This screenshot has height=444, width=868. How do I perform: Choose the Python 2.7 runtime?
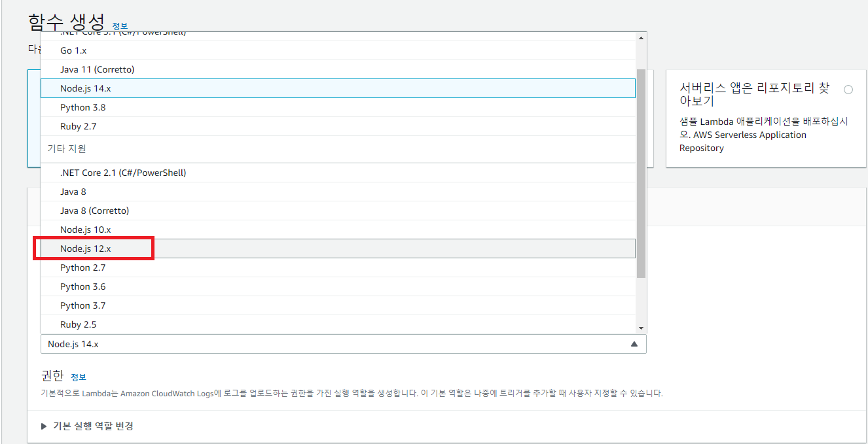click(x=84, y=267)
